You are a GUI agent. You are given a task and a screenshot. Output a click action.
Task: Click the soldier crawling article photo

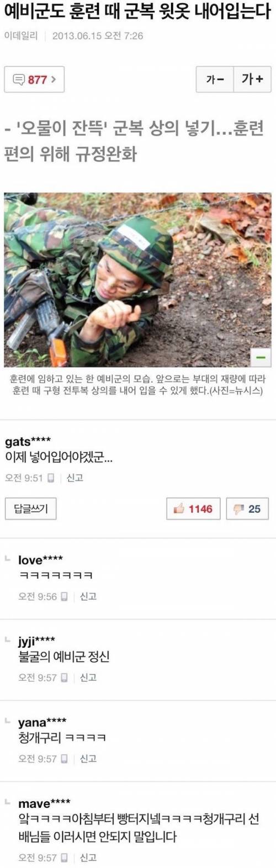click(138, 279)
